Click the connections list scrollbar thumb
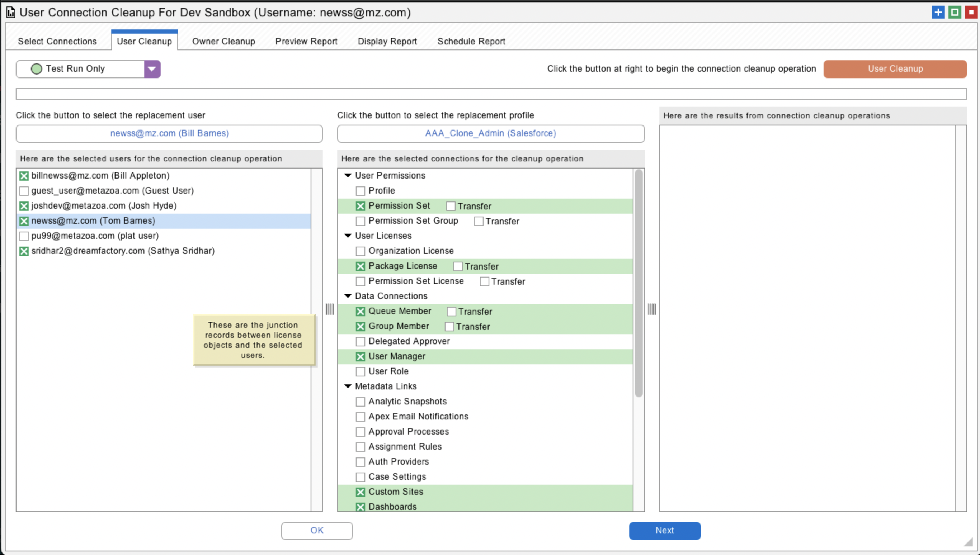Screen dimensions: 980x555 tap(639, 283)
